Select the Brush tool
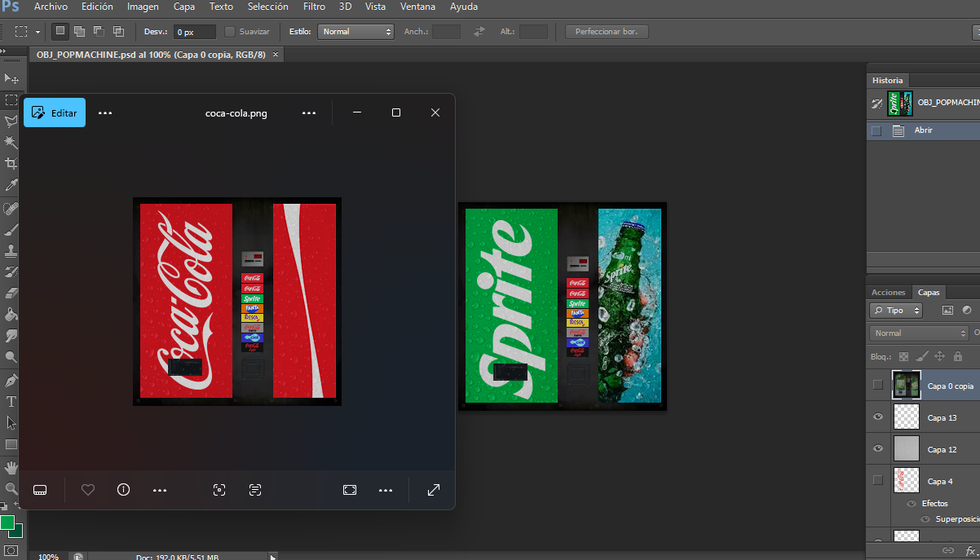 (11, 230)
